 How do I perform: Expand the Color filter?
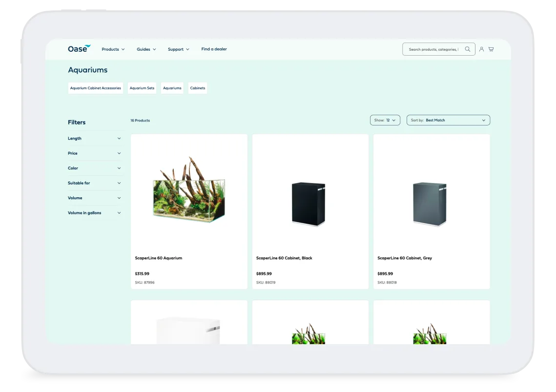coord(94,168)
